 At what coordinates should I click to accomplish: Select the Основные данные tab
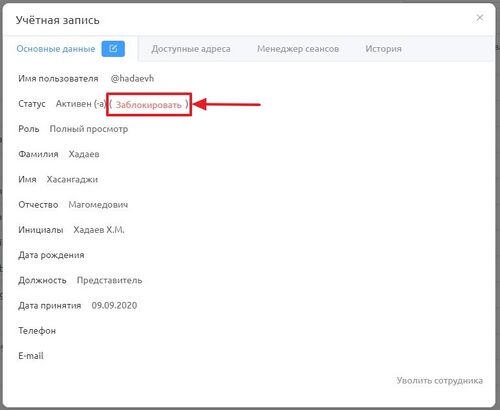(x=56, y=49)
